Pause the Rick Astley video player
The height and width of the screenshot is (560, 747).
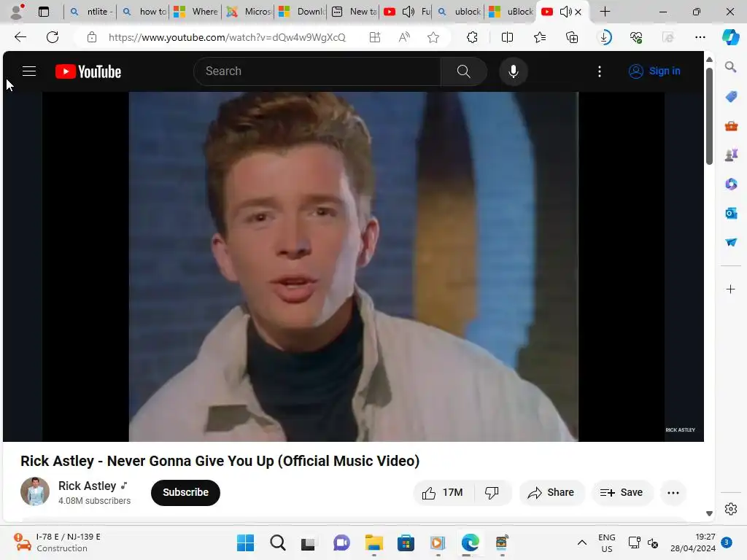click(353, 267)
